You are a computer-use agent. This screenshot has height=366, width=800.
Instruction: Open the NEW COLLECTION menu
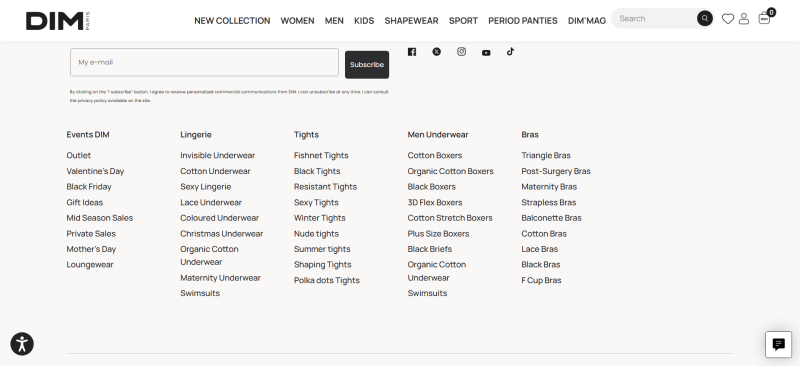click(232, 21)
